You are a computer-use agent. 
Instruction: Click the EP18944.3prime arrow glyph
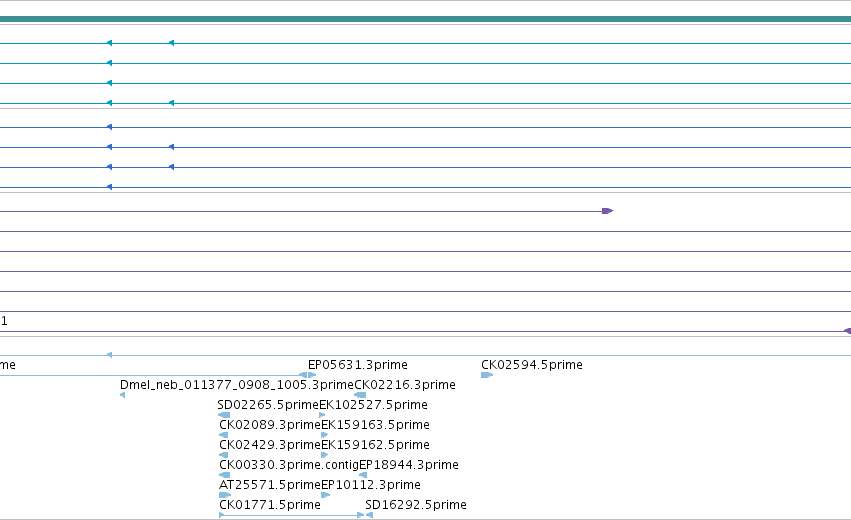tap(363, 475)
